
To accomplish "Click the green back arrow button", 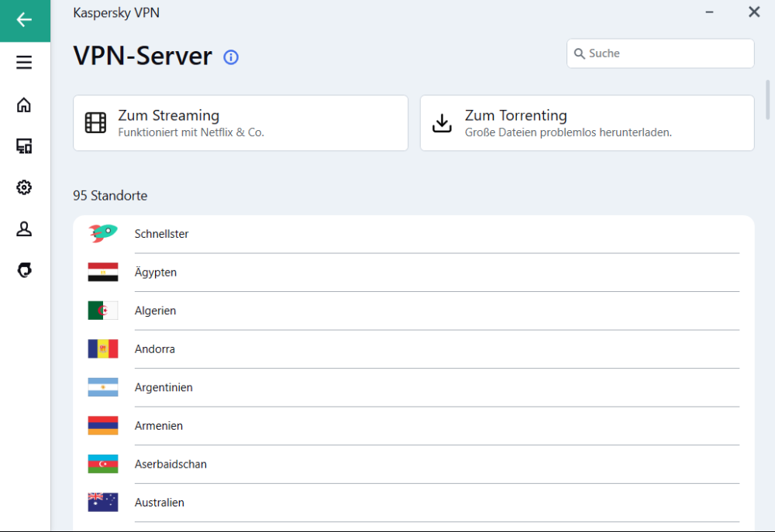I will [x=25, y=21].
